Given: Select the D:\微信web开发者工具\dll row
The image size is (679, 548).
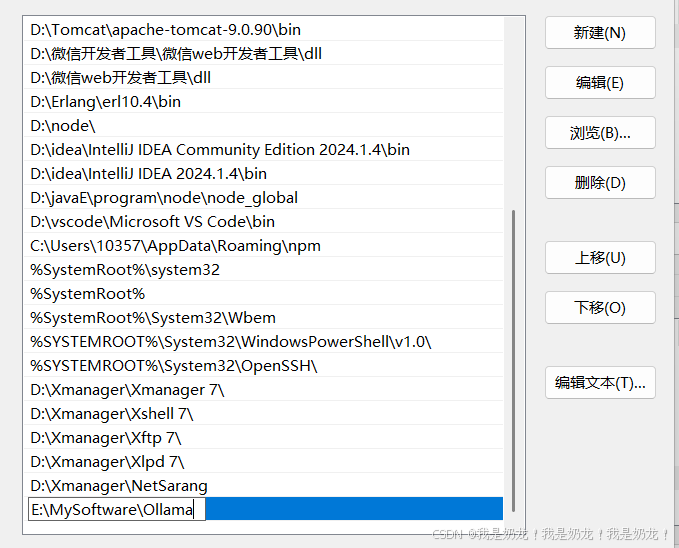Looking at the screenshot, I should coord(263,78).
